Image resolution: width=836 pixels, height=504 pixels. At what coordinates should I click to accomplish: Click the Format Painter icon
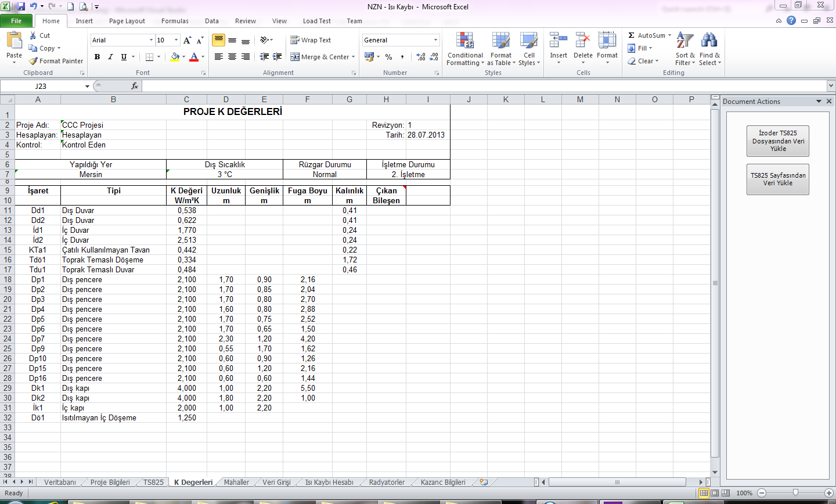[34, 61]
